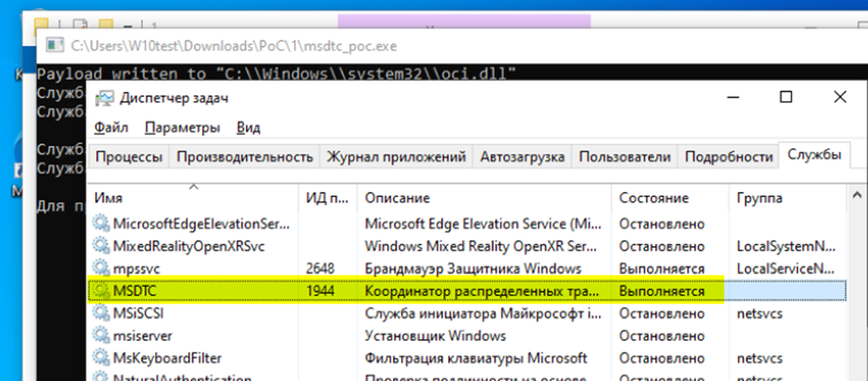Click description Установщик Windows
The image size is (868, 381).
pos(435,336)
